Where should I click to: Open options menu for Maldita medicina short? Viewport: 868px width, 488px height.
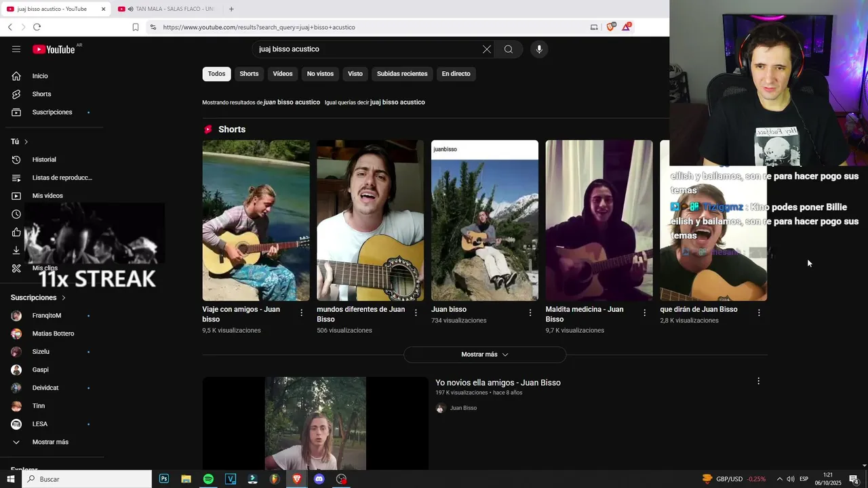click(x=645, y=312)
